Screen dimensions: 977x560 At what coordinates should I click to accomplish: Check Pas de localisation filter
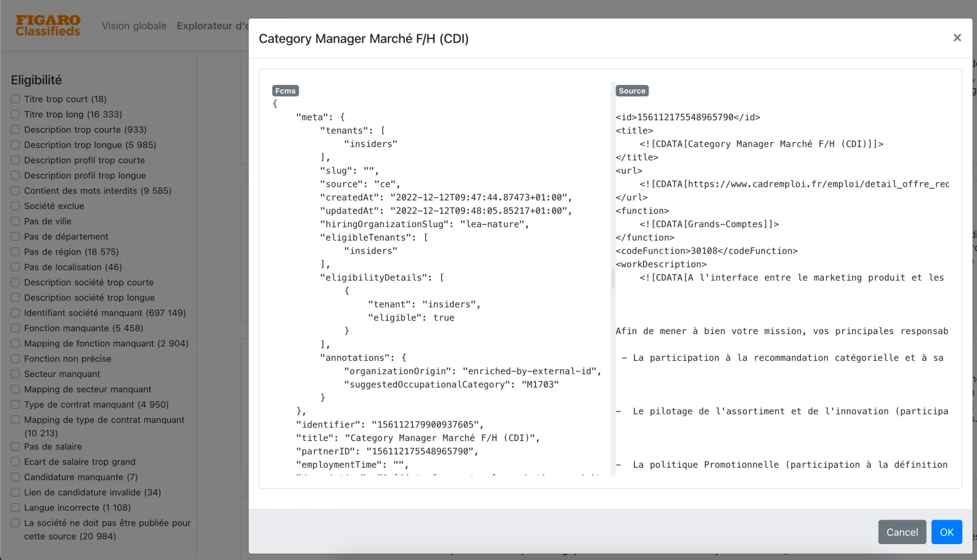[x=15, y=267]
